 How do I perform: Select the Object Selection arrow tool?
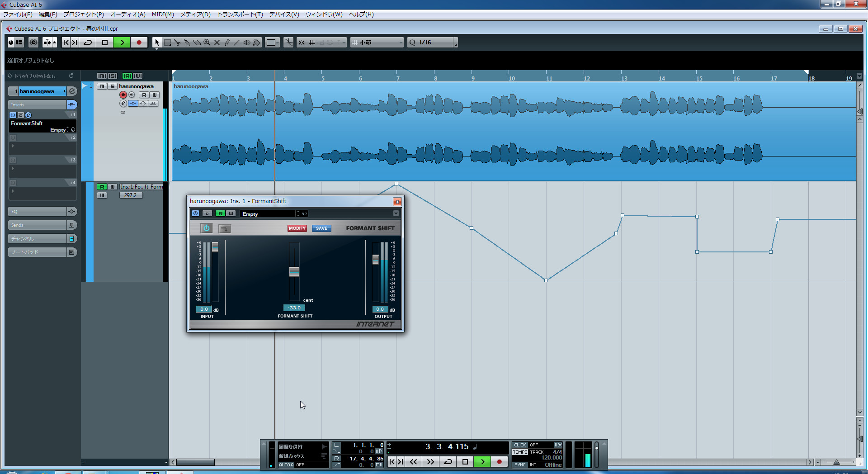click(x=157, y=43)
